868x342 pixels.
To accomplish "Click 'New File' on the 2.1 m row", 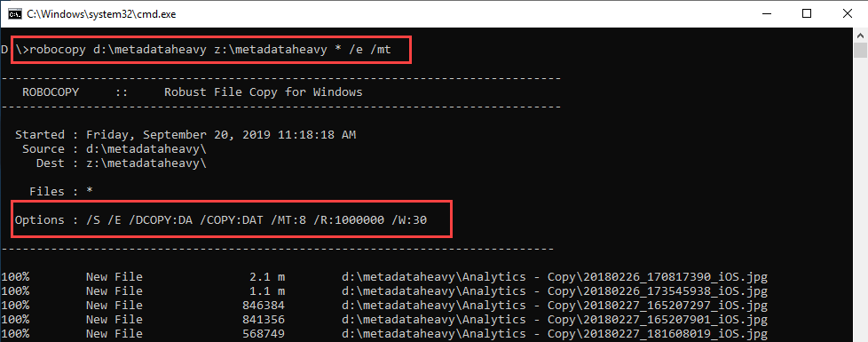I will point(114,276).
